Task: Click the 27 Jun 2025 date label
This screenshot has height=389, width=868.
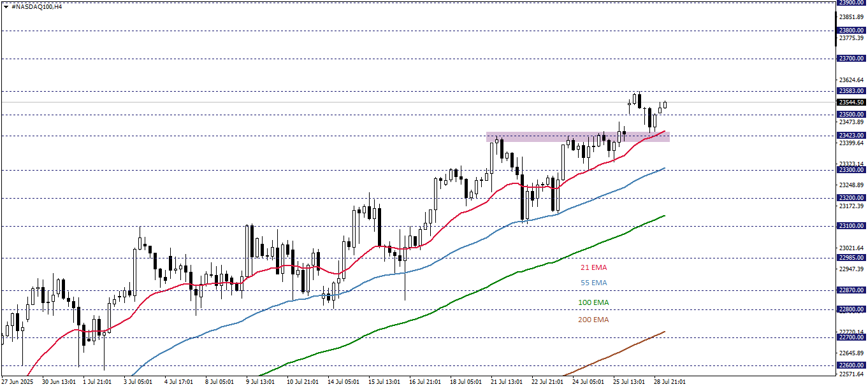Action: (17, 383)
